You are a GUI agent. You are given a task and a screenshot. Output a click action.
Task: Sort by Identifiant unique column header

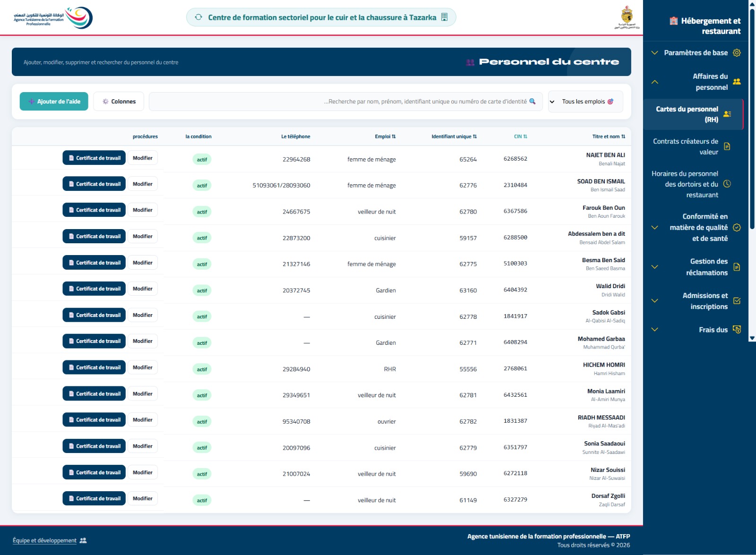454,137
